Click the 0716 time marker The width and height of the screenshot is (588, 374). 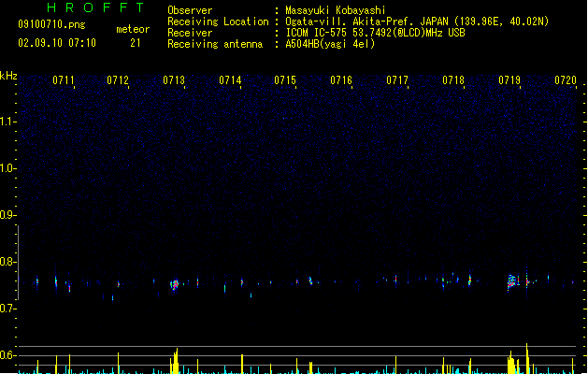[x=341, y=80]
